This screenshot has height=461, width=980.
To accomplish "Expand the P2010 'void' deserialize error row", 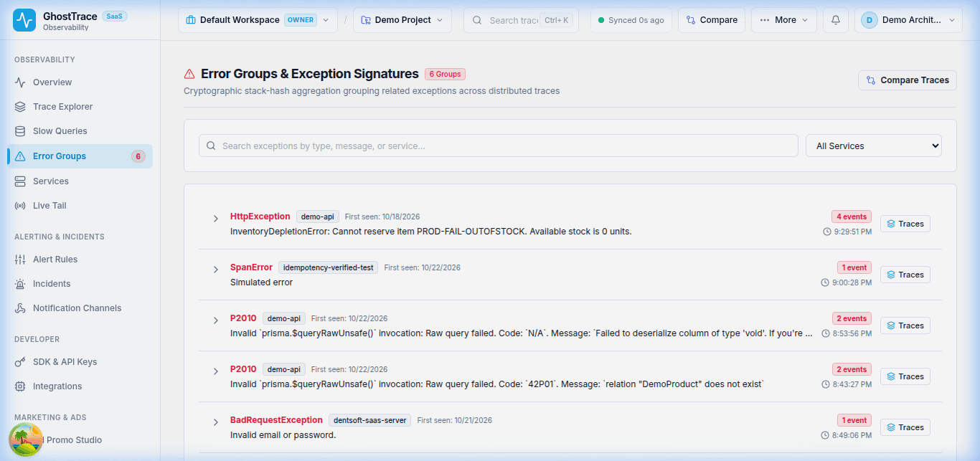I will tap(216, 320).
